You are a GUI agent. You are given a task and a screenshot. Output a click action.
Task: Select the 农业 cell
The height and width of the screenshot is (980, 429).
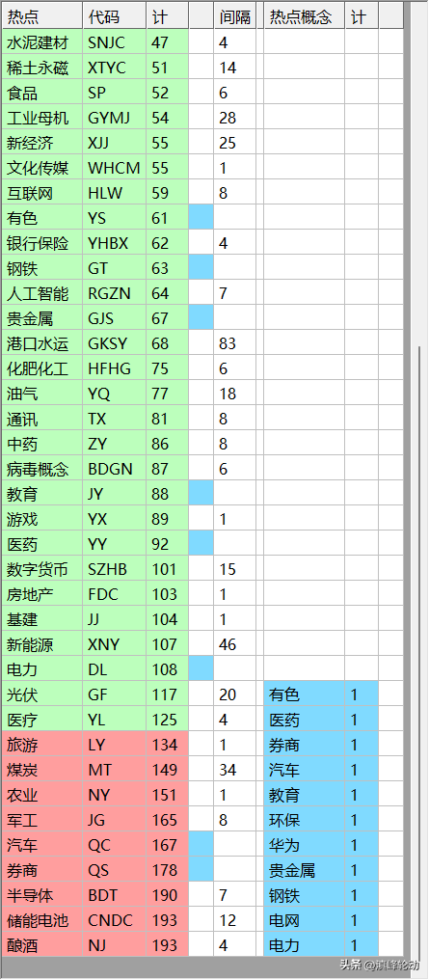tap(43, 795)
